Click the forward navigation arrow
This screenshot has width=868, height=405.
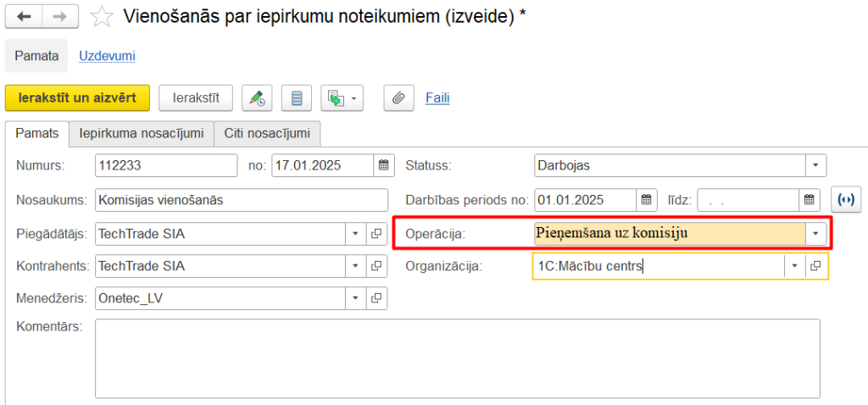coord(59,16)
